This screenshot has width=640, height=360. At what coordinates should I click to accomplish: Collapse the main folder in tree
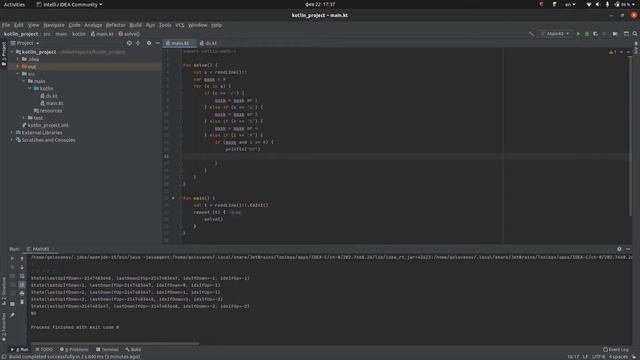coord(24,81)
